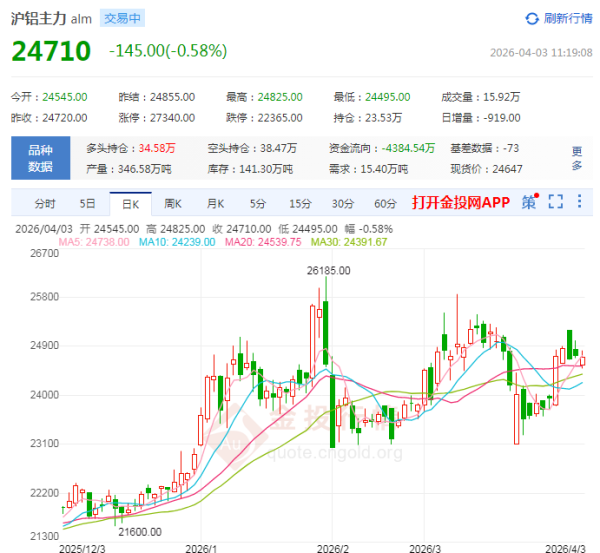Click the 跌停 value 22365.00
Viewport: 600px width, 553px height.
point(280,118)
